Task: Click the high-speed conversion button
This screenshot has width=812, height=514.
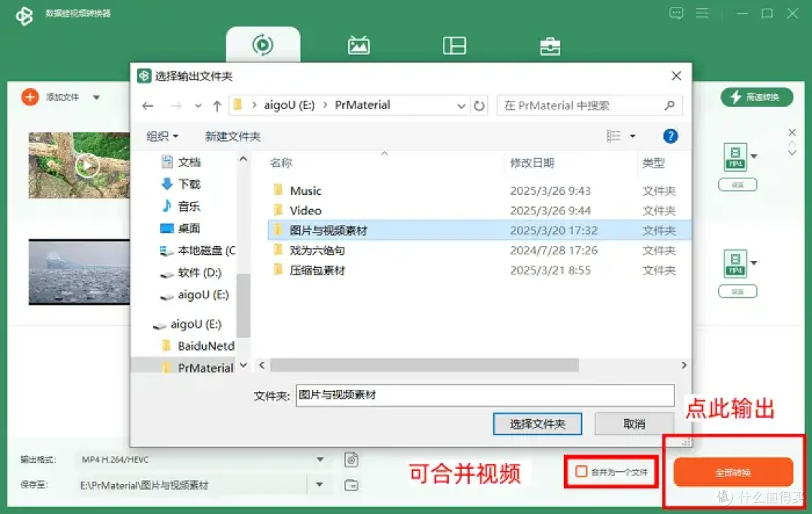Action: pyautogui.click(x=756, y=97)
